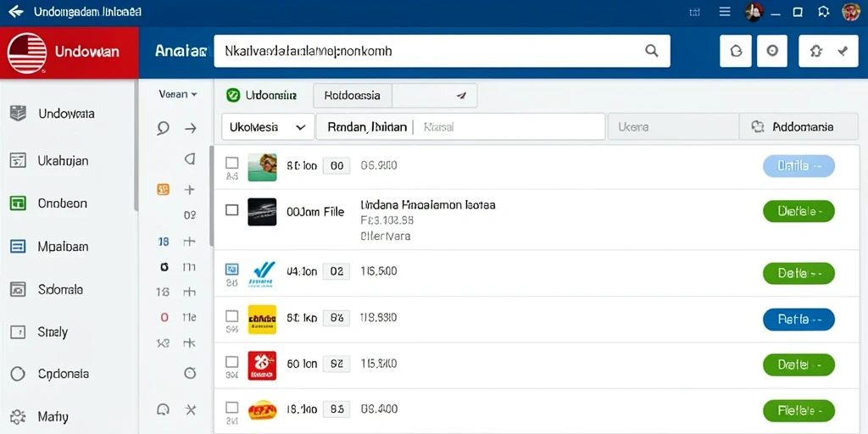
Task: Click the Undowan flag logo
Action: (26, 53)
